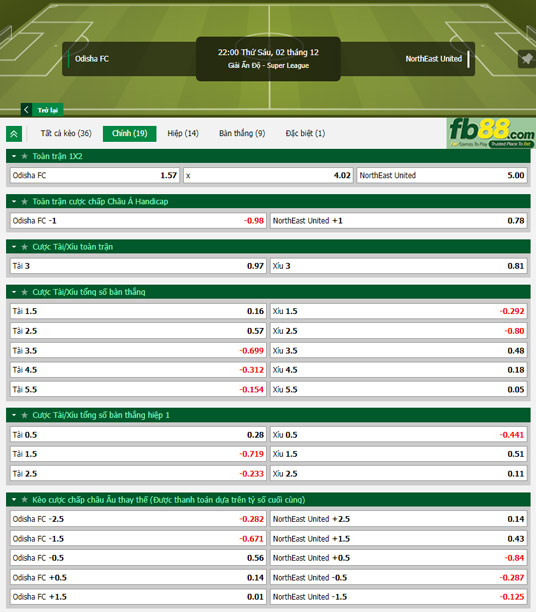Click the pin icon beside the match header

point(527,59)
